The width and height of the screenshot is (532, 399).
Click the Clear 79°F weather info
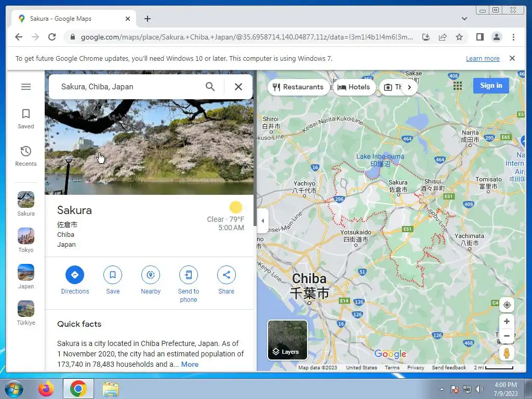(x=225, y=220)
